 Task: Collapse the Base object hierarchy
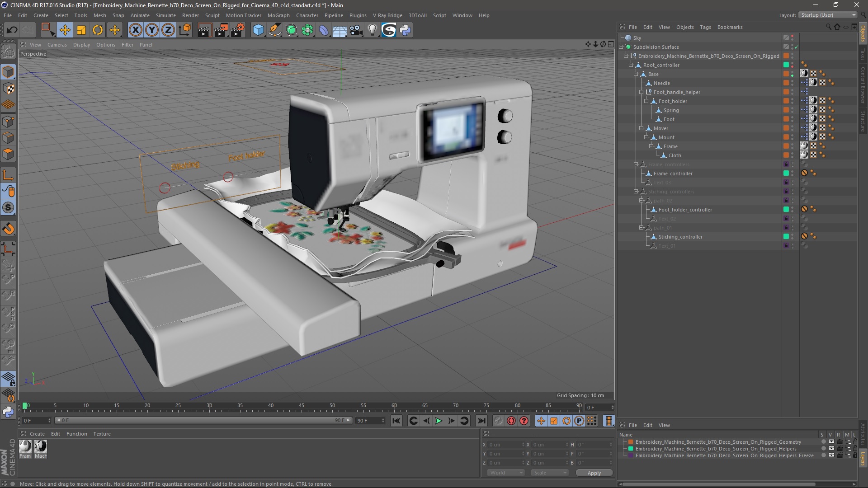(x=636, y=74)
